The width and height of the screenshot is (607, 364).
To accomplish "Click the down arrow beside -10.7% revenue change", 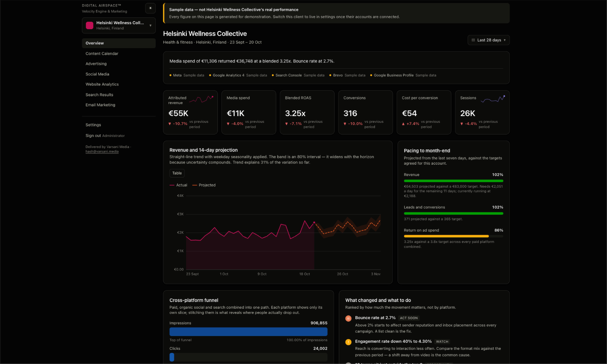I will tap(170, 124).
